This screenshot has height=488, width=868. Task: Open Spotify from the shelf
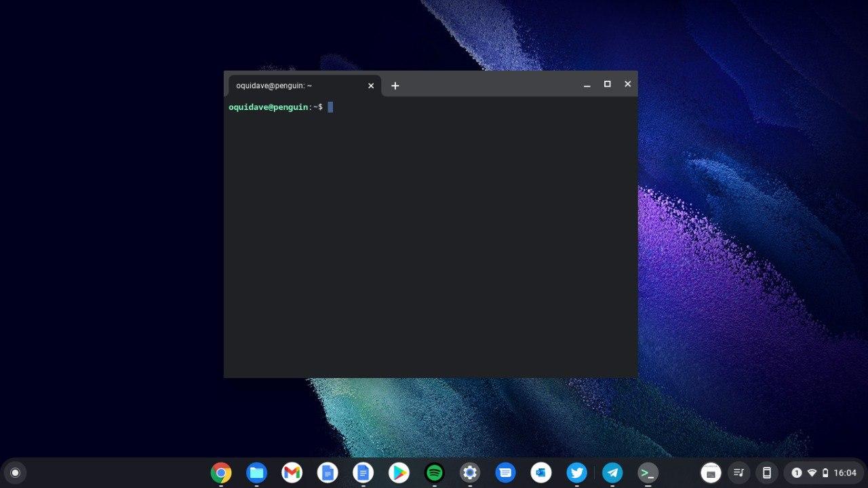click(435, 472)
